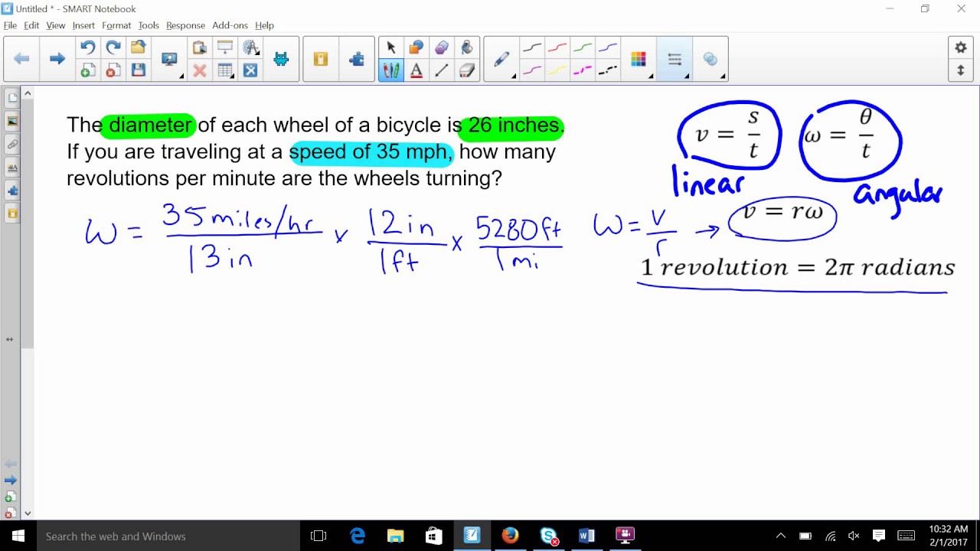Toggle the Gallery picture sidebar tab
Image resolution: width=980 pixels, height=551 pixels.
point(12,121)
